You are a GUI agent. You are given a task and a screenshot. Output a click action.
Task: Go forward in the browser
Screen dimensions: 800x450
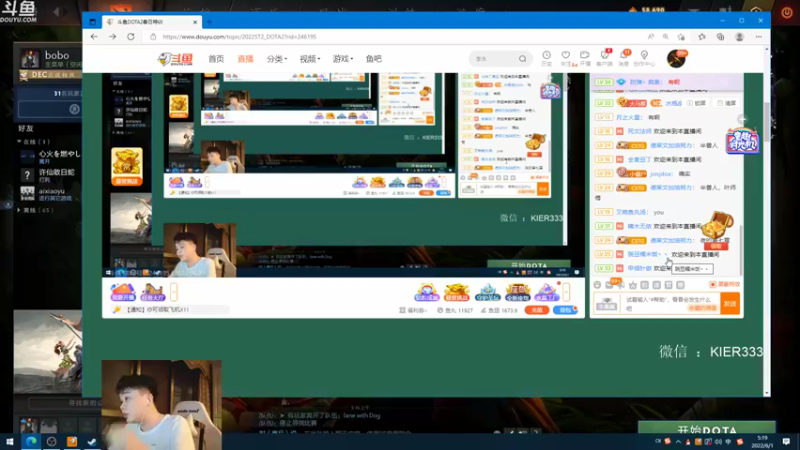[x=112, y=37]
